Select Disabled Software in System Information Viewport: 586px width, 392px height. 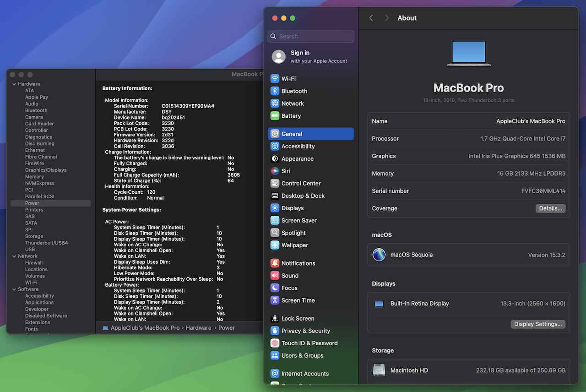tap(46, 316)
